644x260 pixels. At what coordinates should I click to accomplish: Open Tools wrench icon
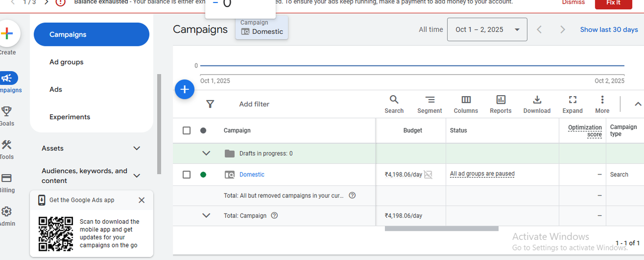(7, 145)
